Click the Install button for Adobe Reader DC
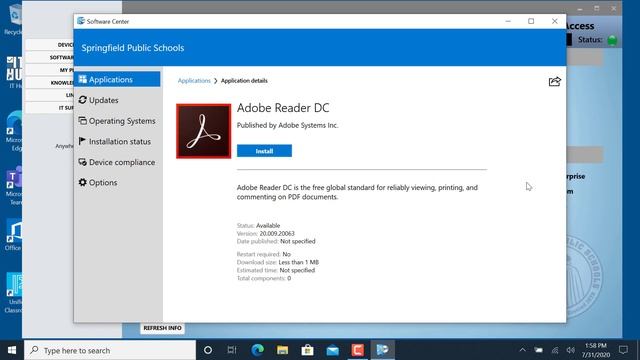Viewport: 640px width, 360px height. (x=264, y=151)
